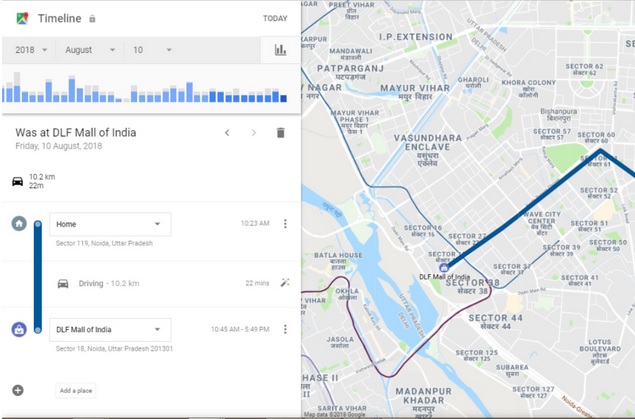Edit the driving segment with the magic wand icon
This screenshot has width=635, height=419.
pyautogui.click(x=285, y=283)
